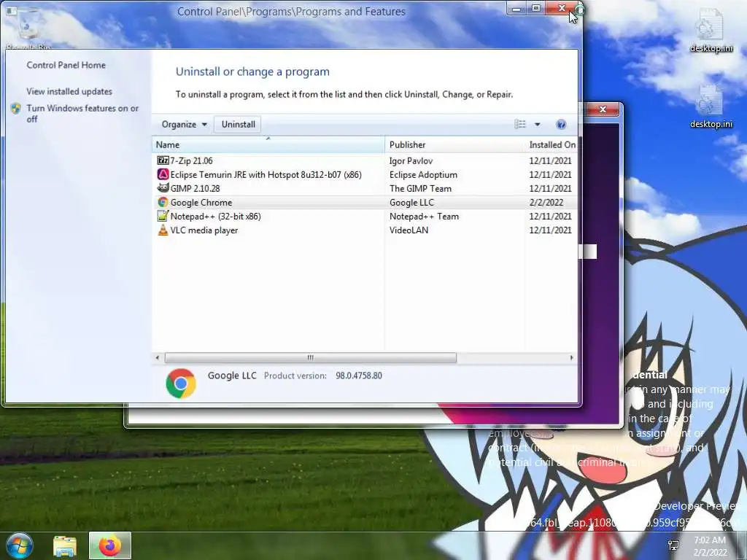Click the Google Chrome icon in list

163,202
